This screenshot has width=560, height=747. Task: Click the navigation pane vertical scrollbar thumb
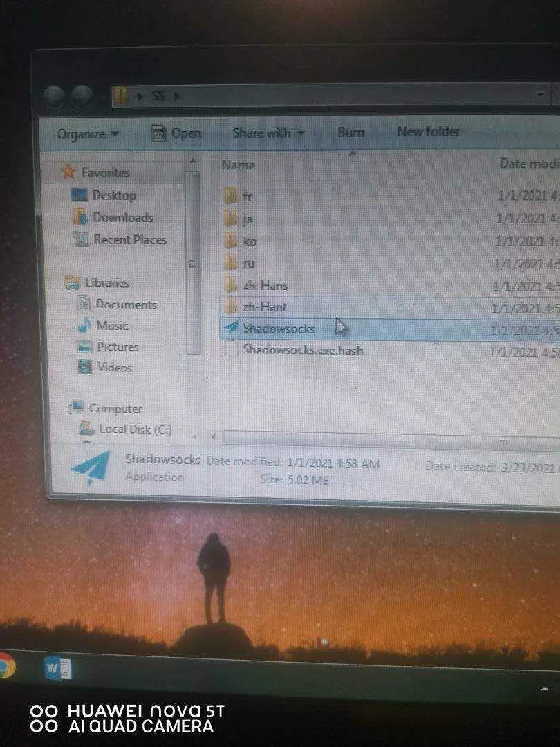192,263
